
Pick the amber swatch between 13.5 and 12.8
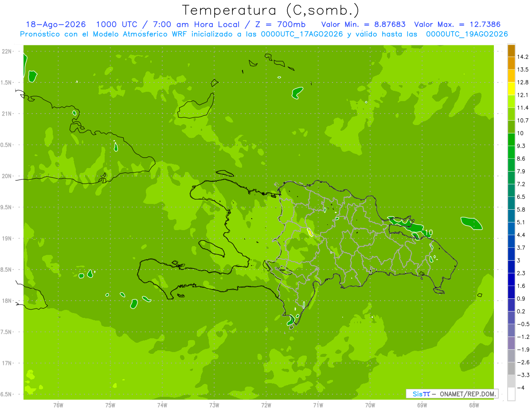511,76
